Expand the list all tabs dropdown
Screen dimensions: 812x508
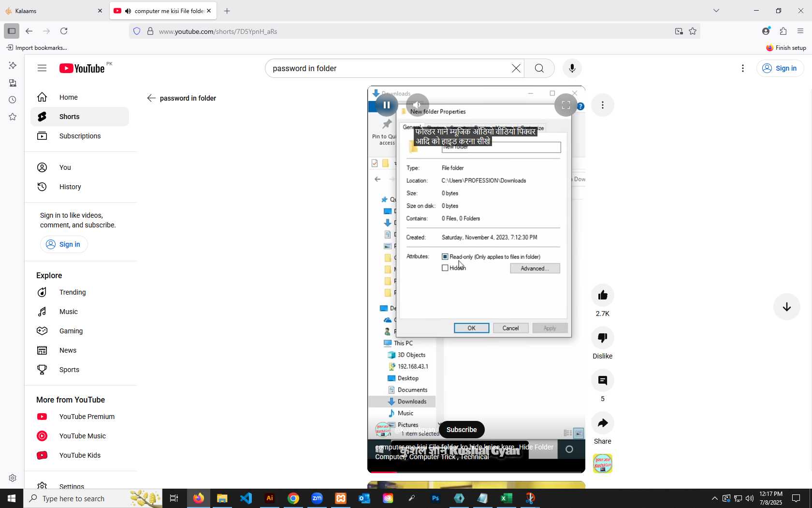tap(716, 11)
